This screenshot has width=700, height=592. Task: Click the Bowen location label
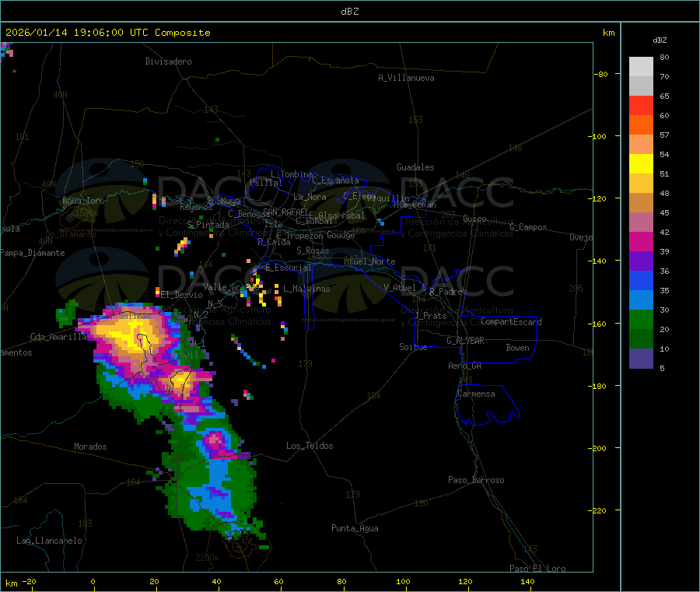(x=518, y=348)
